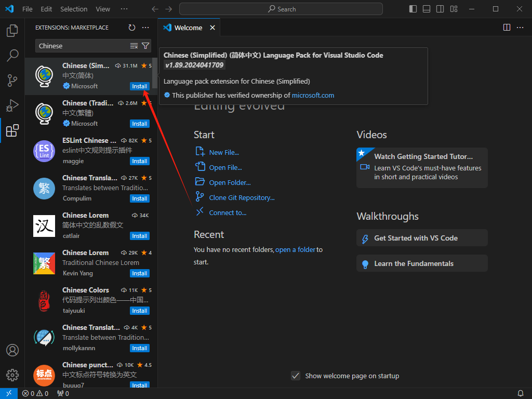This screenshot has height=399, width=532.
Task: Open the Explorer view in activity bar
Action: coord(12,31)
